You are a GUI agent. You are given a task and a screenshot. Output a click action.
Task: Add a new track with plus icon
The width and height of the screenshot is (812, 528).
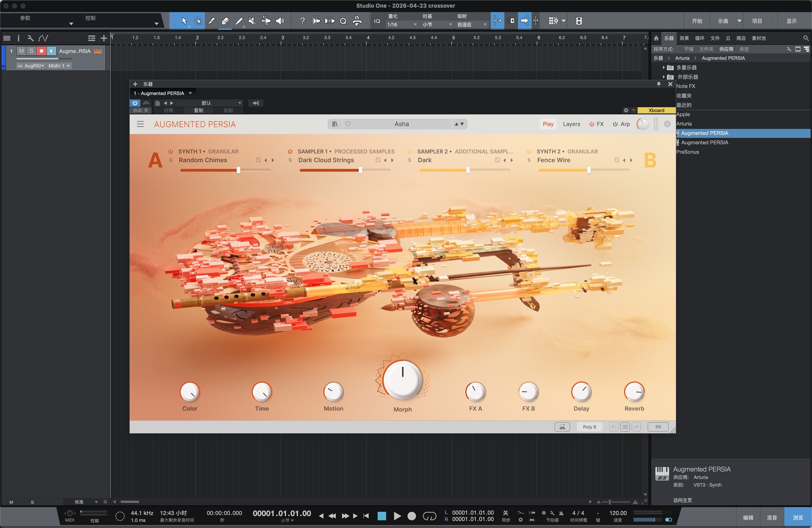(x=104, y=38)
